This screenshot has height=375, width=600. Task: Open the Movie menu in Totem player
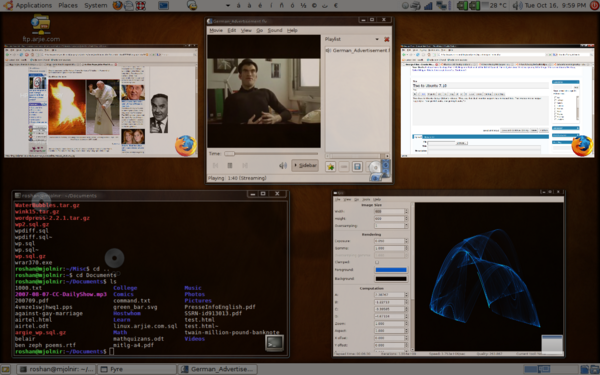[216, 30]
